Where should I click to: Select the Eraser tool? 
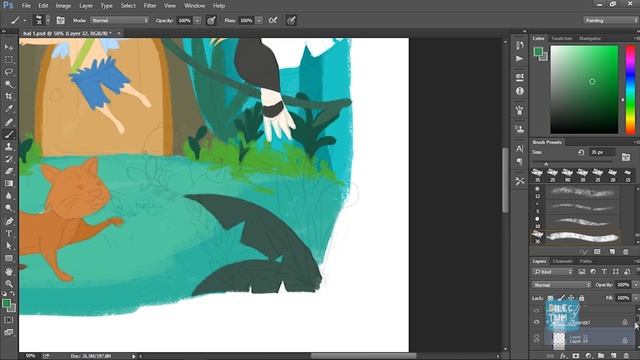[x=9, y=171]
